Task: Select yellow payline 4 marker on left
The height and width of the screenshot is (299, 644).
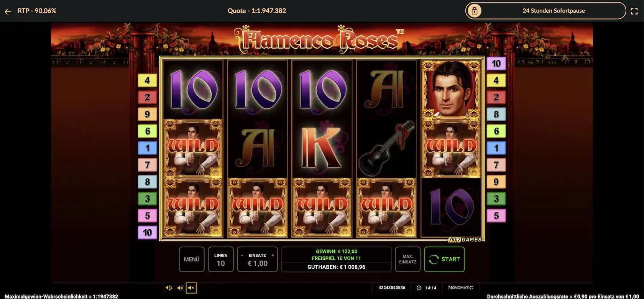Action: (x=147, y=80)
